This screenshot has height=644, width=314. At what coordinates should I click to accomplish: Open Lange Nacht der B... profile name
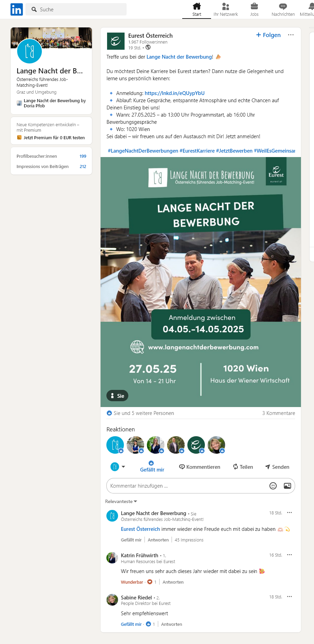tap(50, 71)
